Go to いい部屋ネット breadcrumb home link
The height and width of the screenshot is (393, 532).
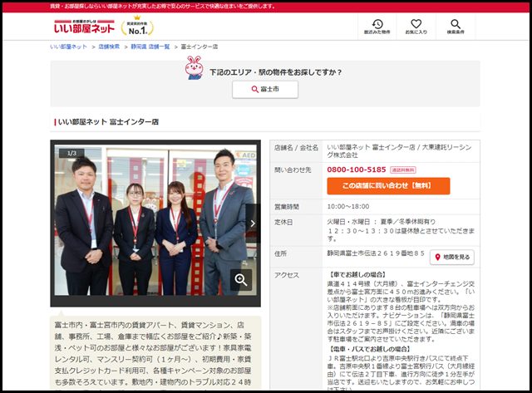(x=68, y=47)
